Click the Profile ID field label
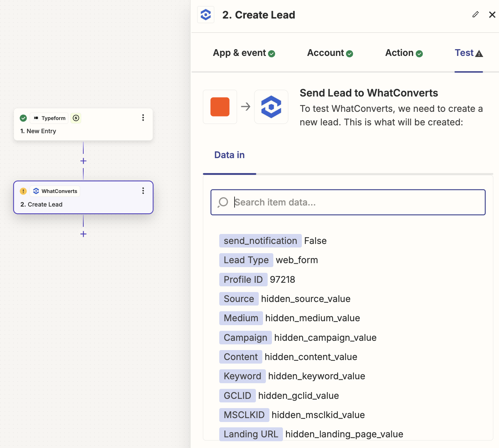 click(243, 280)
